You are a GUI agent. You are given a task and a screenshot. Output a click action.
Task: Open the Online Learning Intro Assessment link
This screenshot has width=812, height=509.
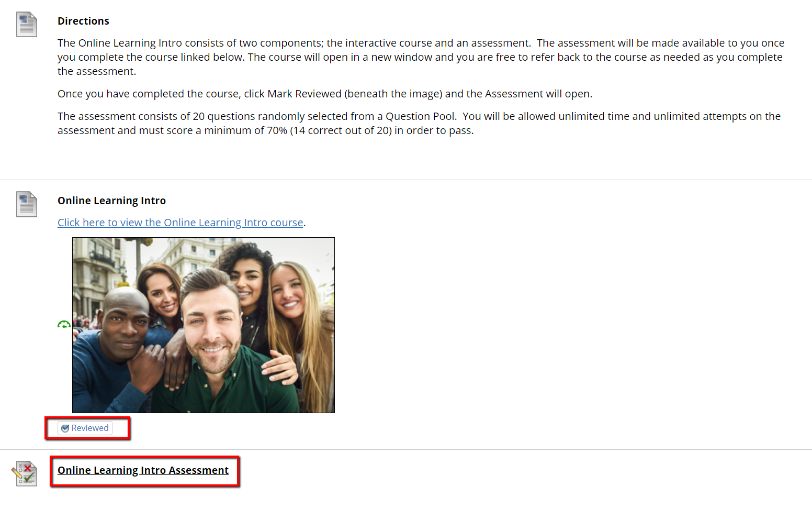[x=143, y=470]
